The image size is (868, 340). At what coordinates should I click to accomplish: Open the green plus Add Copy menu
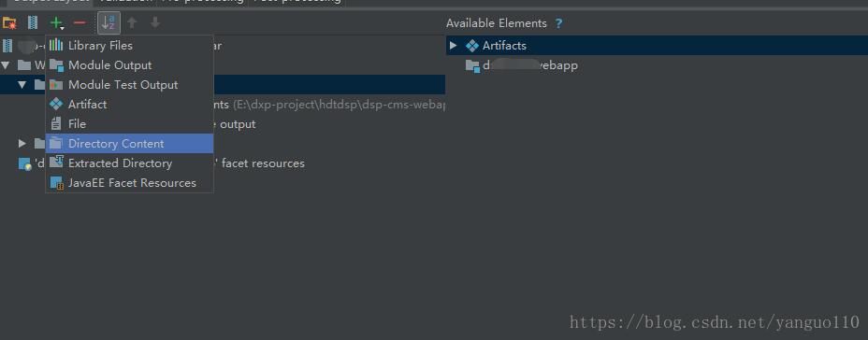(56, 23)
